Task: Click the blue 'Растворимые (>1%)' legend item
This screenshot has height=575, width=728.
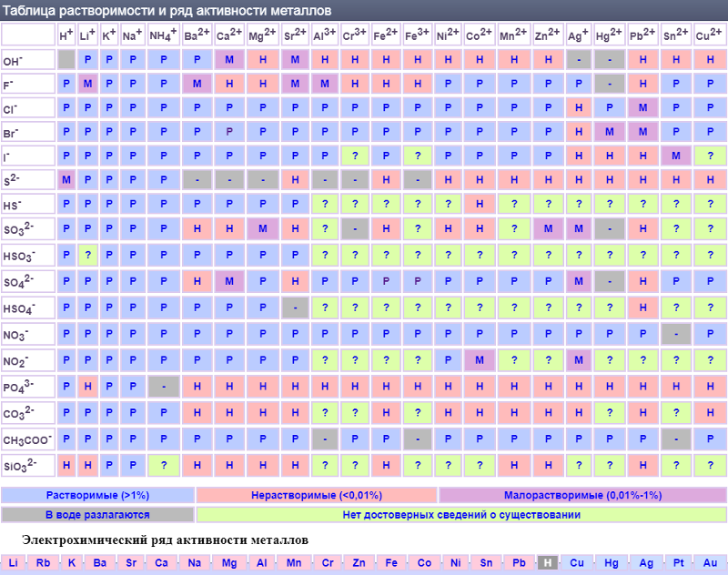Action: pyautogui.click(x=98, y=496)
